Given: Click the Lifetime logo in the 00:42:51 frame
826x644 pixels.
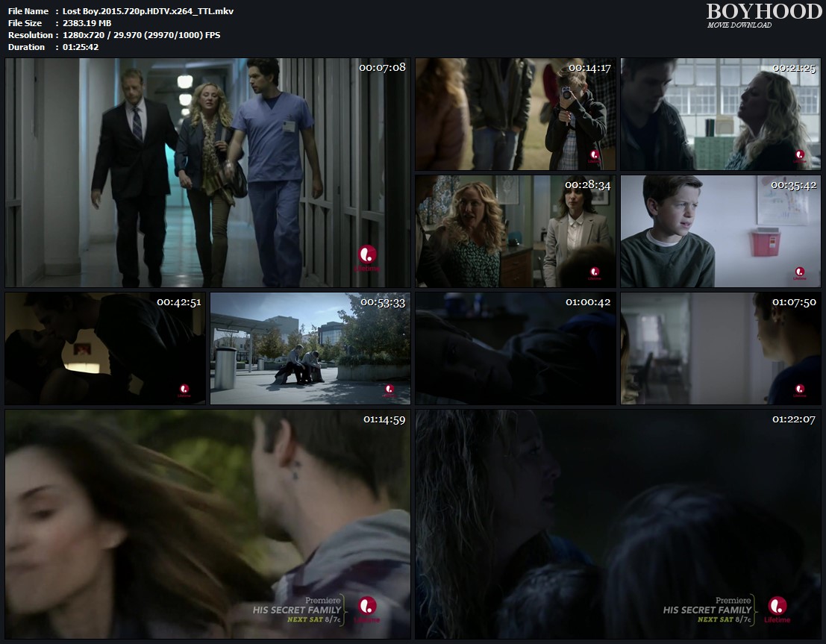Looking at the screenshot, I should 184,390.
